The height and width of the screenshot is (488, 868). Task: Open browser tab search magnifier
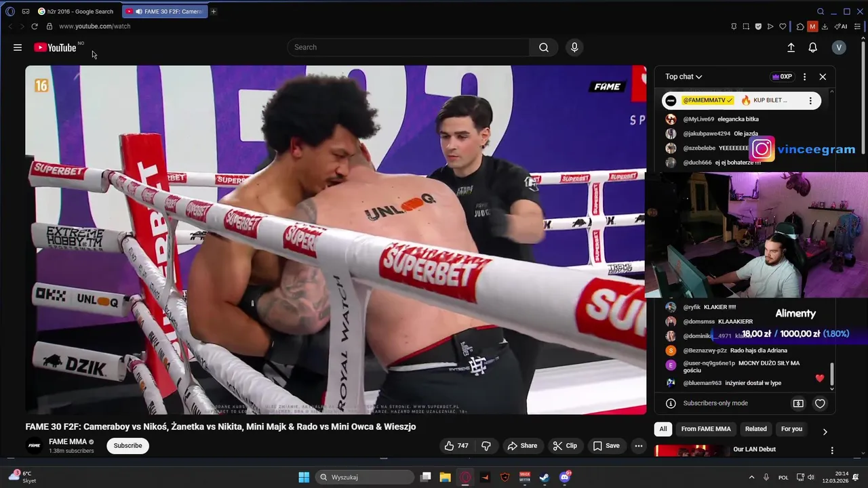point(821,12)
